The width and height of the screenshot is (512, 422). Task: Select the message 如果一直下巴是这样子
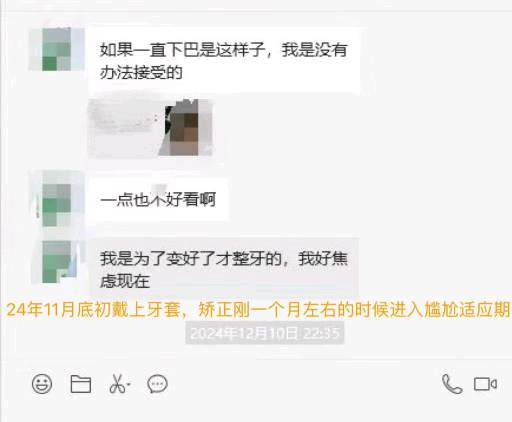pos(224,61)
